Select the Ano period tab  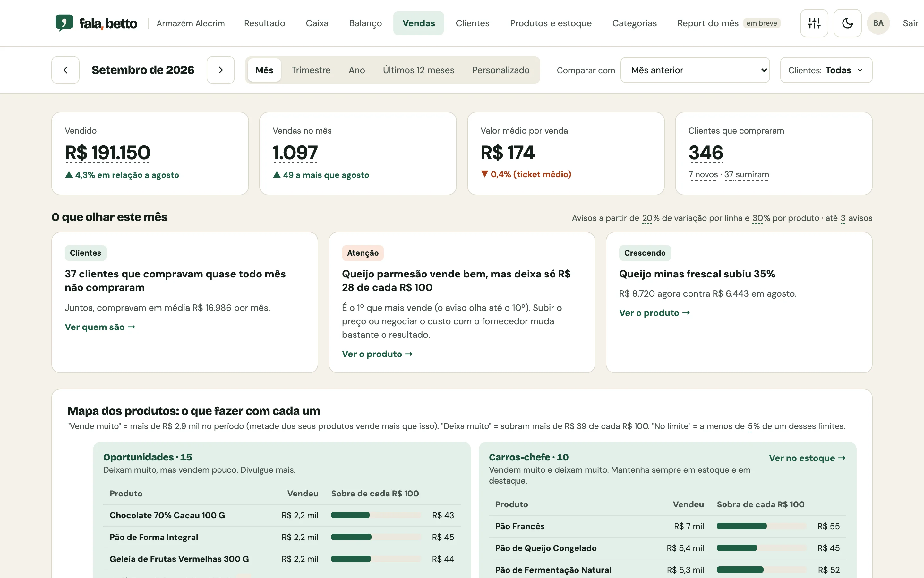[x=357, y=70]
